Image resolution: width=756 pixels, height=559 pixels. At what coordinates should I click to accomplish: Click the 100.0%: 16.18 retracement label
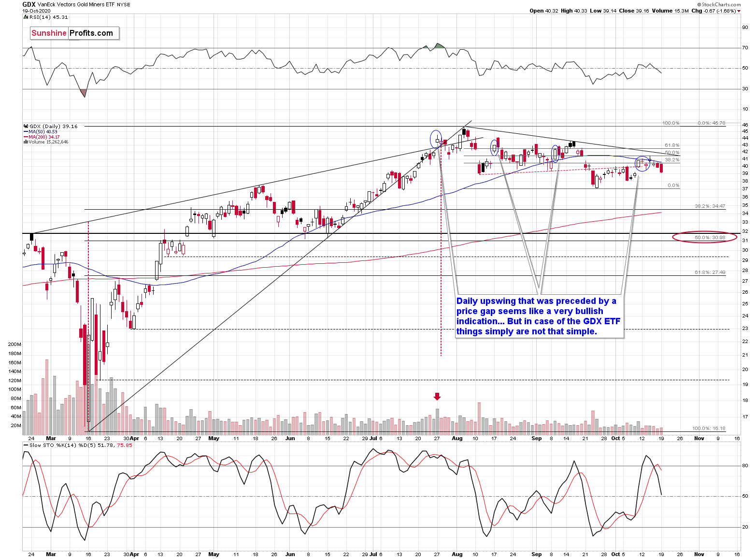(709, 429)
